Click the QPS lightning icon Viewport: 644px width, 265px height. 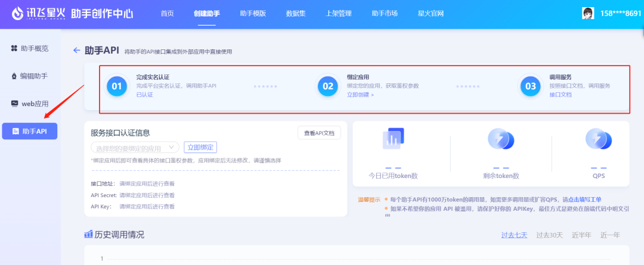pyautogui.click(x=599, y=139)
